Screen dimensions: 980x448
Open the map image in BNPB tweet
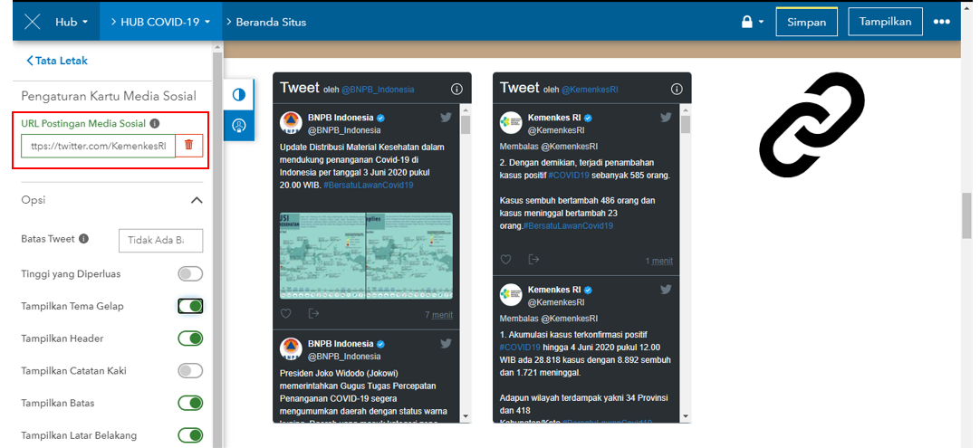pyautogui.click(x=366, y=255)
